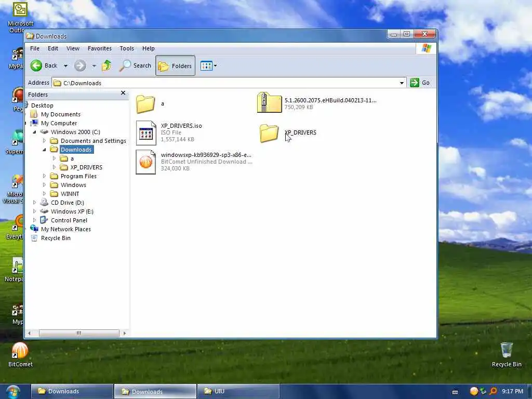Click the 9:17 PM system clock
This screenshot has width=532, height=399.
(x=512, y=391)
